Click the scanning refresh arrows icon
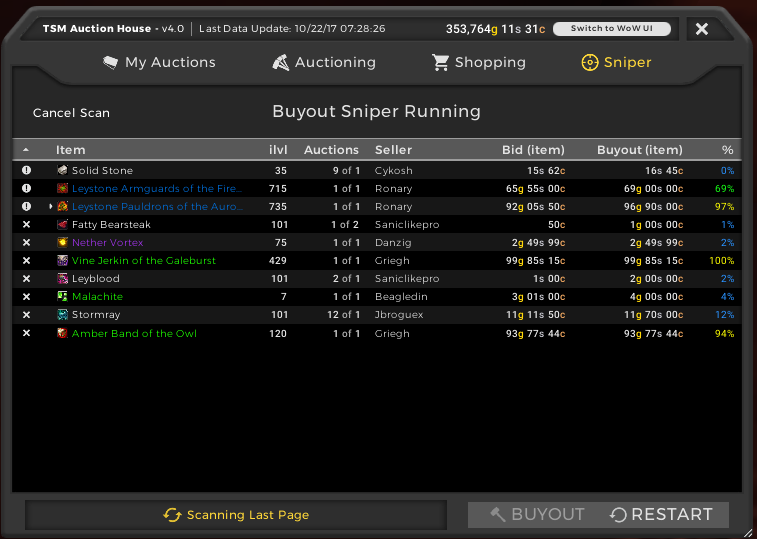 coord(172,515)
